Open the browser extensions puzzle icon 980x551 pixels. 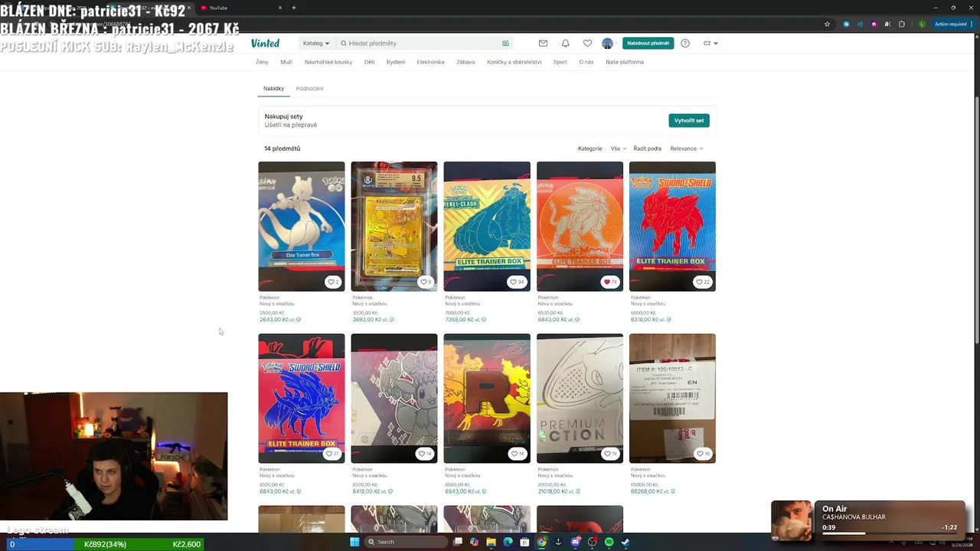click(x=902, y=24)
